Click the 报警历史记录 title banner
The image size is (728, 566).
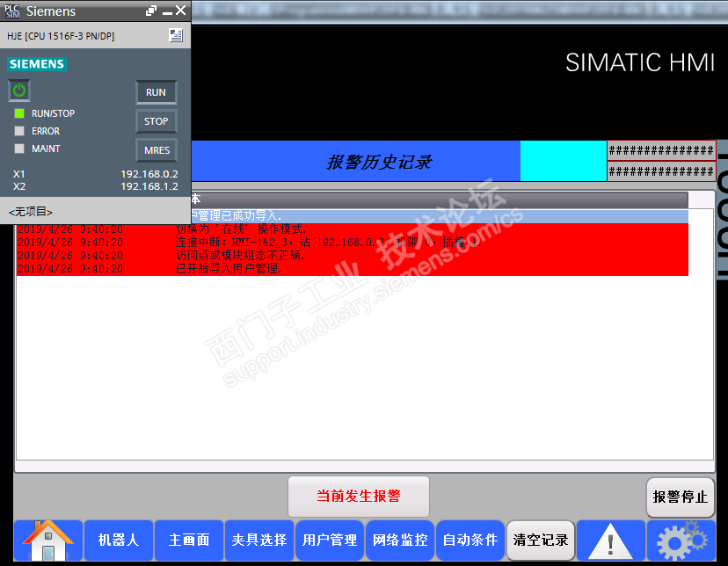[355, 161]
